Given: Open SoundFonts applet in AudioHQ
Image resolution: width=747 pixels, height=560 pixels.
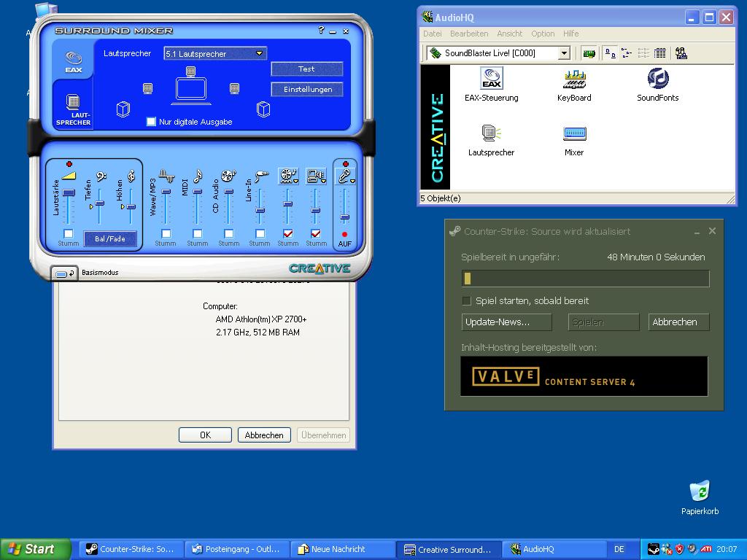Looking at the screenshot, I should (657, 85).
